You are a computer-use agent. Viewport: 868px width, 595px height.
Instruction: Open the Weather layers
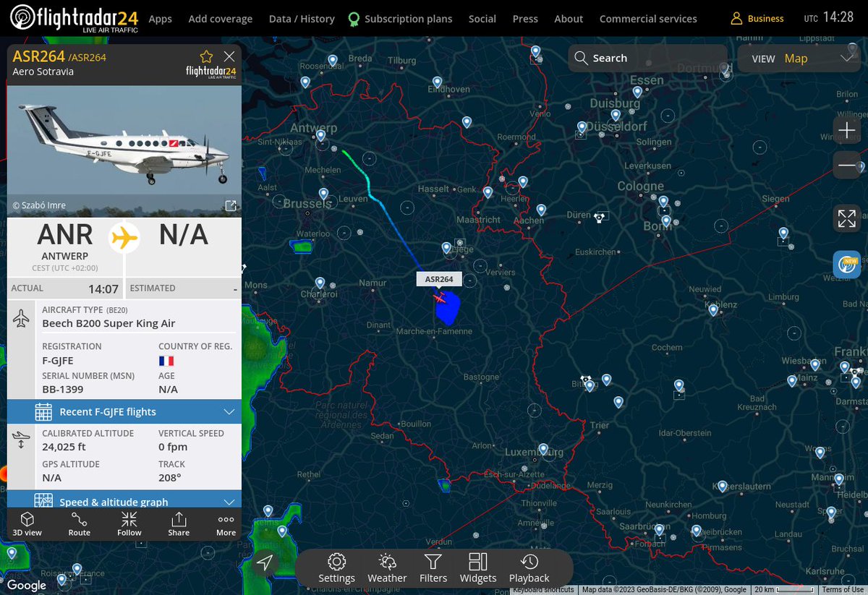coord(387,568)
